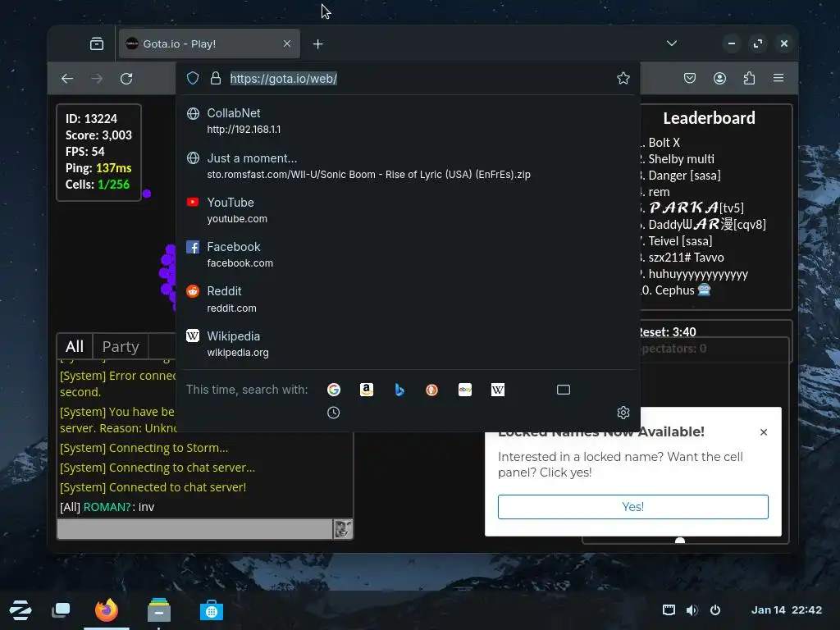Dismiss the Locked Names popup
The width and height of the screenshot is (840, 630).
click(x=764, y=431)
